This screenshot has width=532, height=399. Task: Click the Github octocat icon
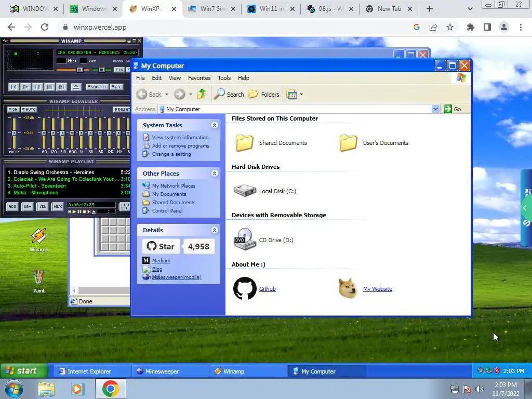click(245, 288)
